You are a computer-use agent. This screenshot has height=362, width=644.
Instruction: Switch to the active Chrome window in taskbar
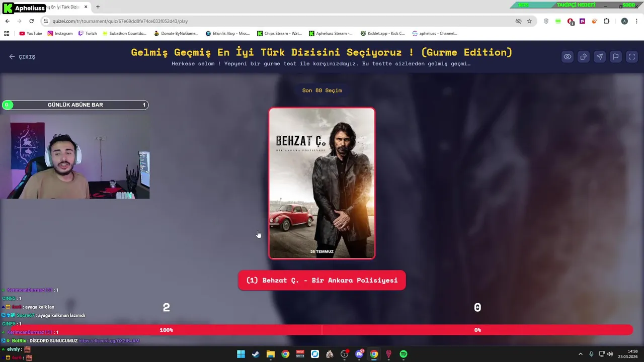point(374,354)
